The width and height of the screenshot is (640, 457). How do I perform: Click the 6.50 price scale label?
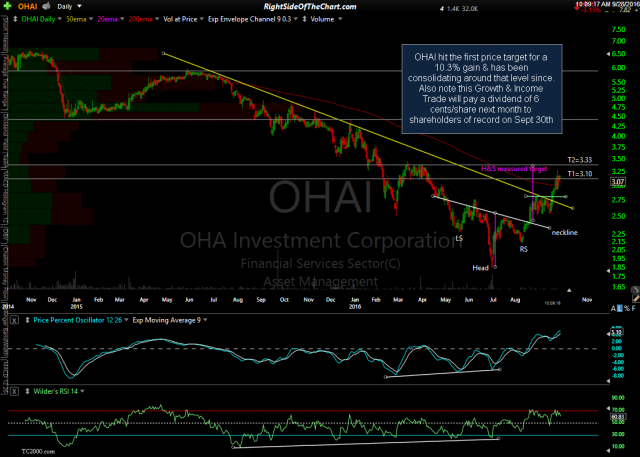619,53
